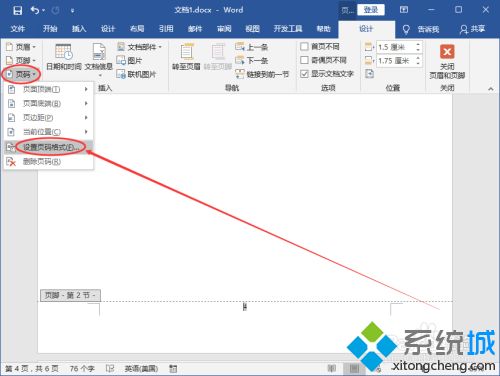
Task: Click the language 英语(美国) in status bar
Action: pos(141,369)
